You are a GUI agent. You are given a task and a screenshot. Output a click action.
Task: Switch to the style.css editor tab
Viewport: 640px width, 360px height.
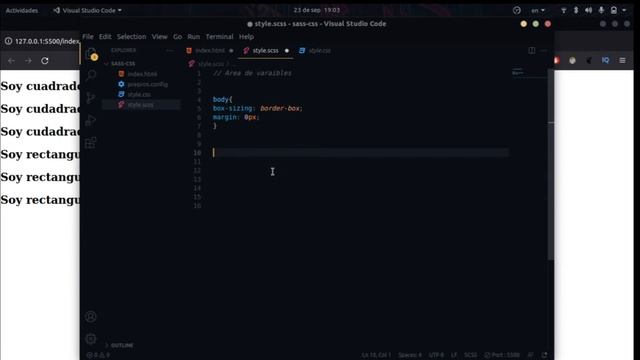click(315, 51)
